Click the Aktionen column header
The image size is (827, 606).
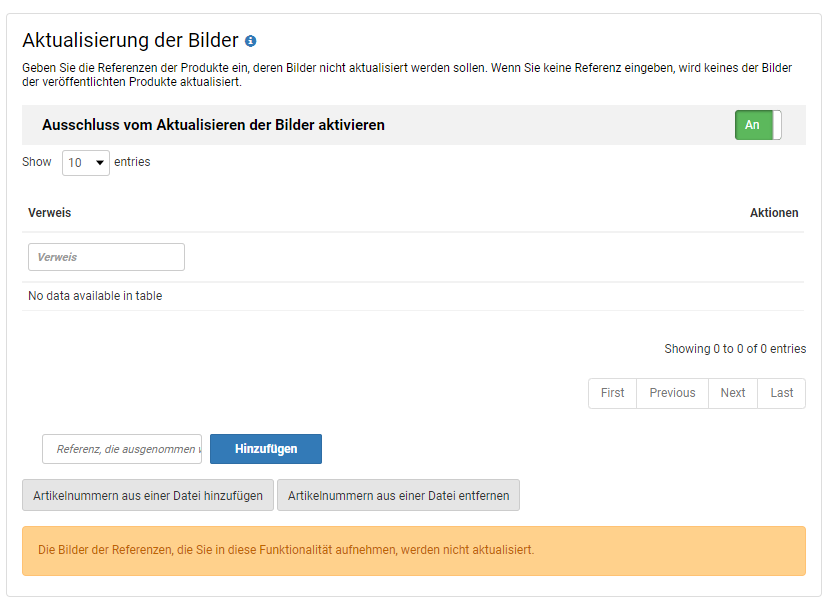coord(774,213)
